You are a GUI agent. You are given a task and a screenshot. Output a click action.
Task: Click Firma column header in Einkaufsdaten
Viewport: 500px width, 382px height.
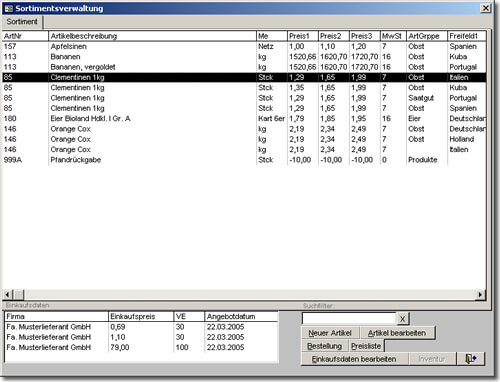[57, 316]
